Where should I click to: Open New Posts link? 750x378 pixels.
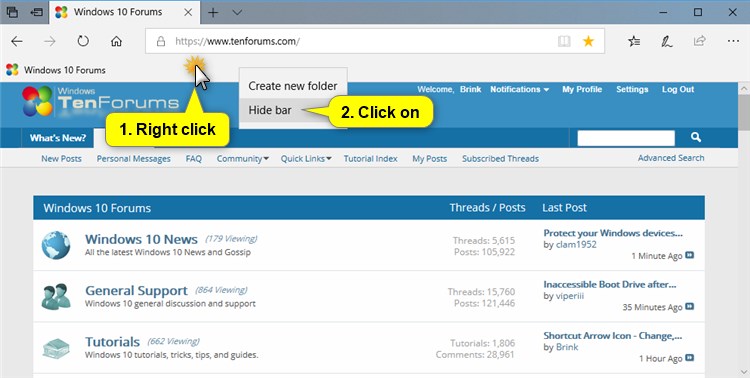(x=61, y=159)
